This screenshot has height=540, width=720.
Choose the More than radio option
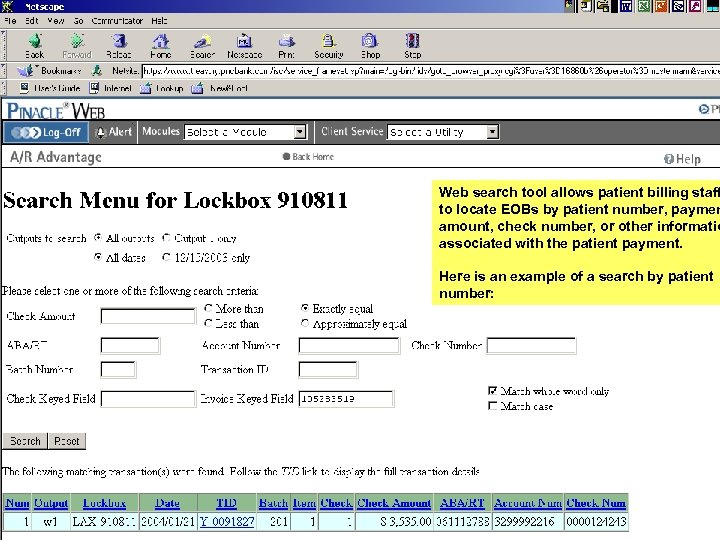(208, 308)
